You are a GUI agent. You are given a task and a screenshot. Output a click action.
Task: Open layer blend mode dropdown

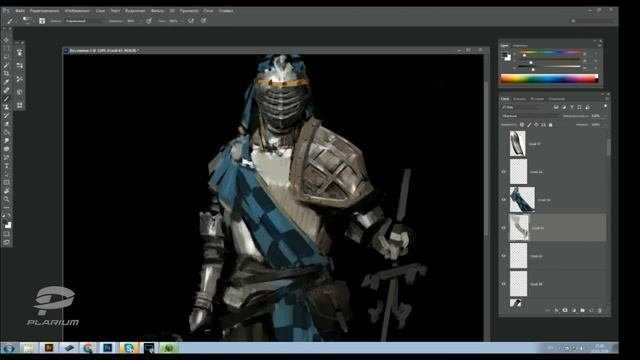click(530, 116)
